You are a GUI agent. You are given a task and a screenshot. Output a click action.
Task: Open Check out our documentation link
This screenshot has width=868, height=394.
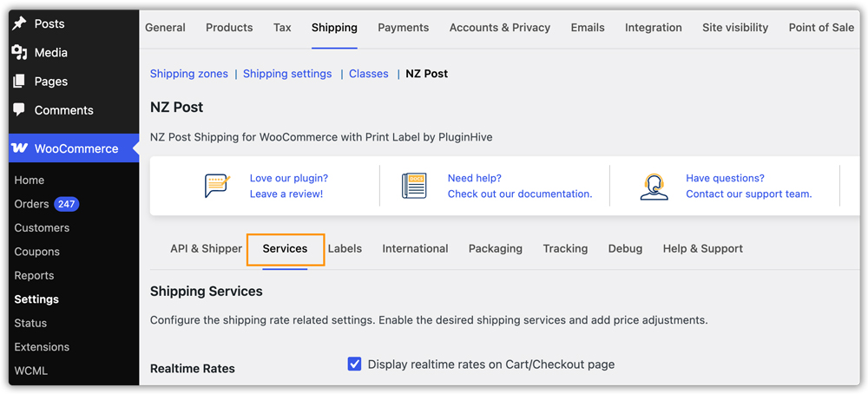520,194
